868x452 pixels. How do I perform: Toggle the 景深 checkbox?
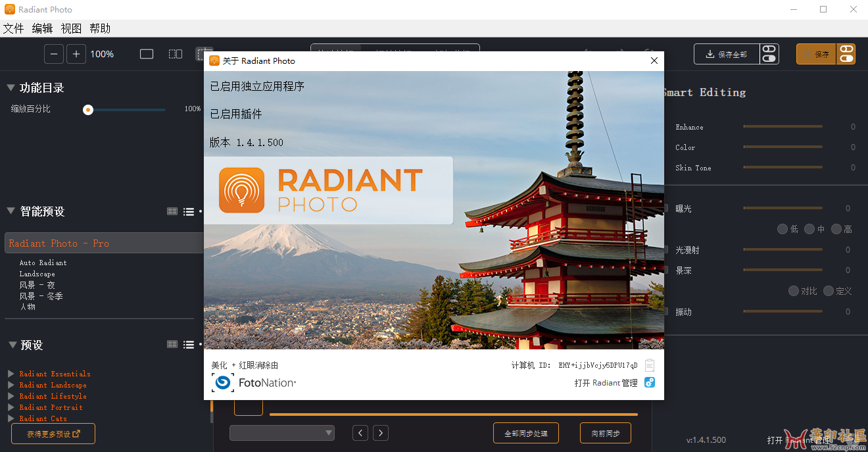coord(665,270)
